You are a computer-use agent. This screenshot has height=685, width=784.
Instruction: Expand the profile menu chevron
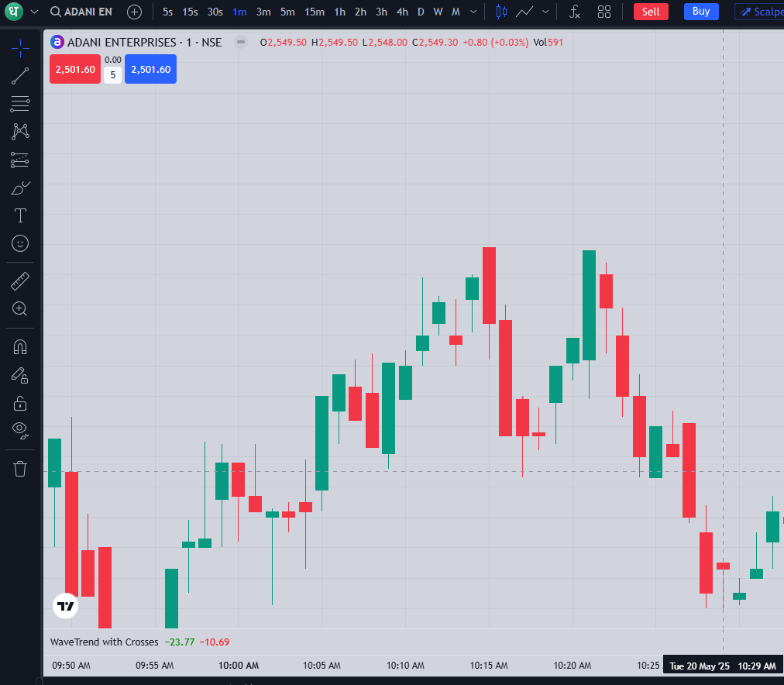(x=35, y=12)
